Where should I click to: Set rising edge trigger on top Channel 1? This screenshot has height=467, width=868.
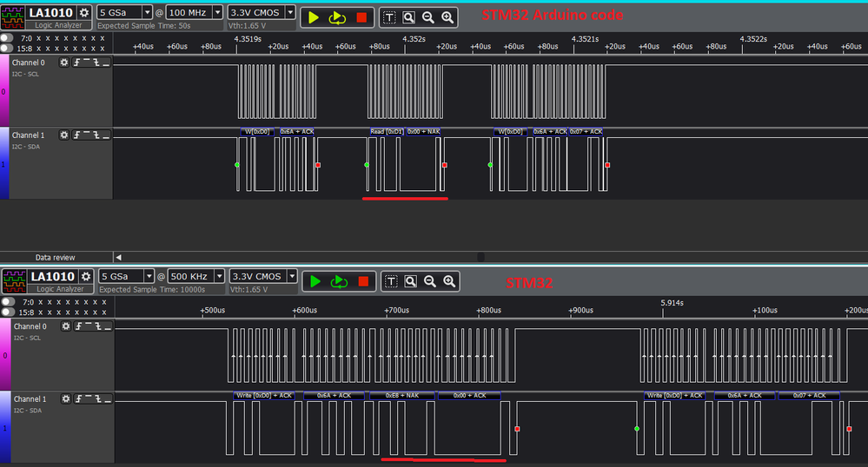tap(77, 135)
